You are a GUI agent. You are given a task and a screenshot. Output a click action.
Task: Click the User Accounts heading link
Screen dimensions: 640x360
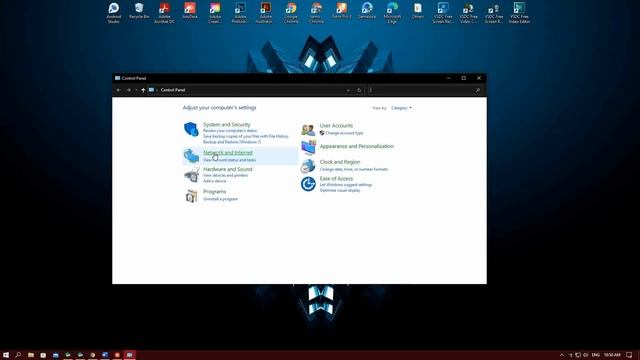(x=336, y=125)
